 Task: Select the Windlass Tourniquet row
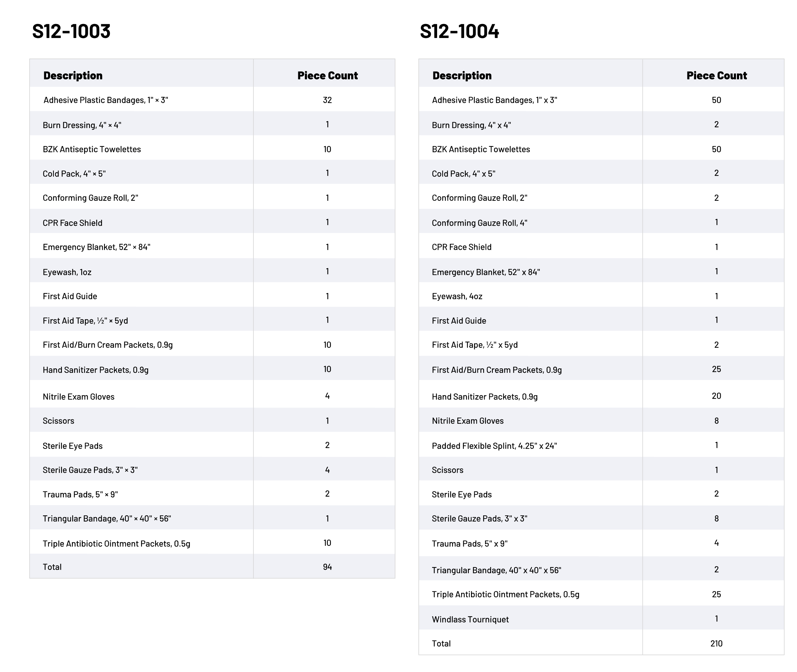(x=470, y=619)
